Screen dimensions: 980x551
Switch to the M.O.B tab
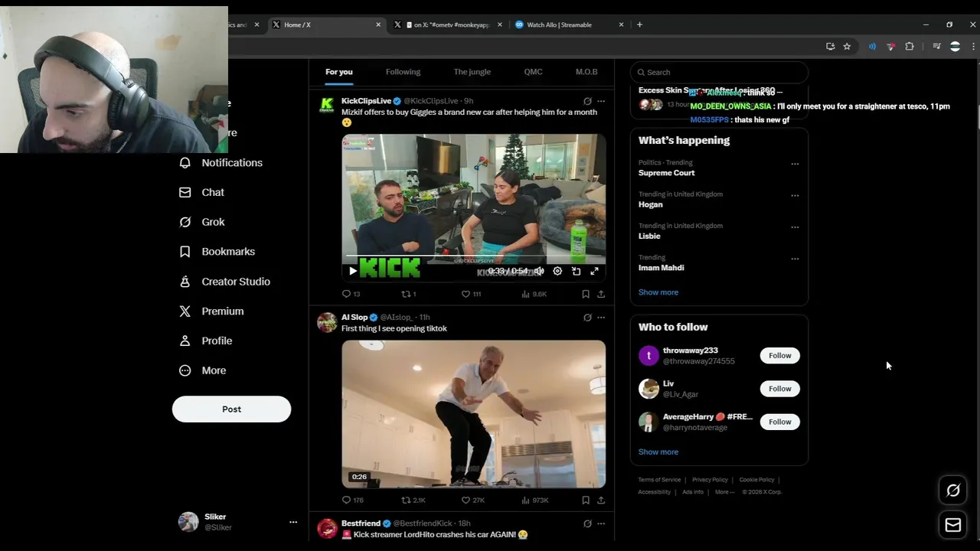586,72
